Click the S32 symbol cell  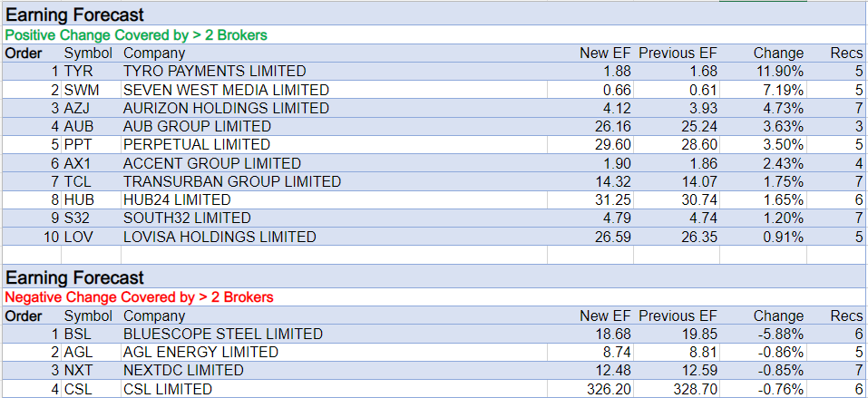tap(79, 218)
